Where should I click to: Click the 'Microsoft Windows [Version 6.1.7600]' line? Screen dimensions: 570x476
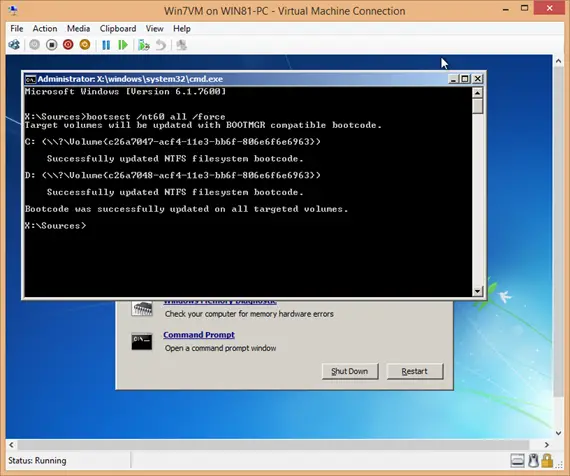click(125, 92)
